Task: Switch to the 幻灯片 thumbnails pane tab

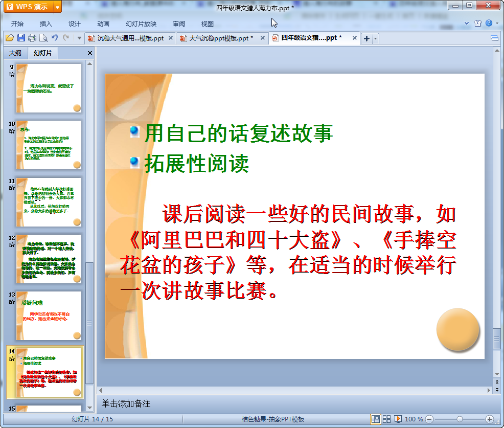Action: click(x=43, y=53)
